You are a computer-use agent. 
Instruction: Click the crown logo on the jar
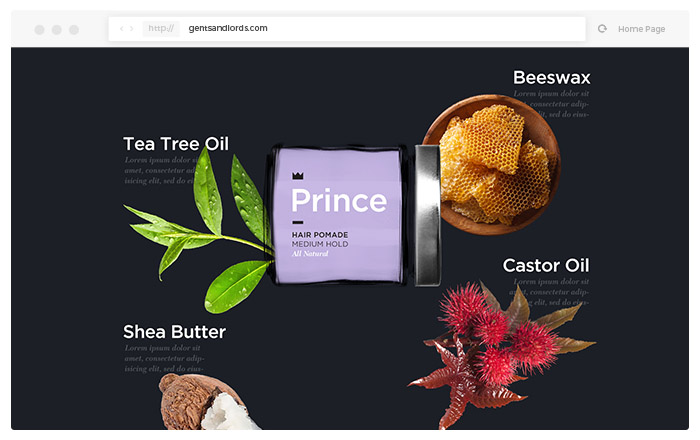[298, 175]
